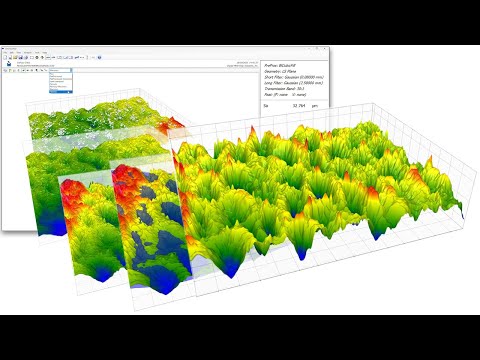Click the 'PrePros: BiCubicFill' line
This screenshot has width=480, height=360.
(x=280, y=66)
